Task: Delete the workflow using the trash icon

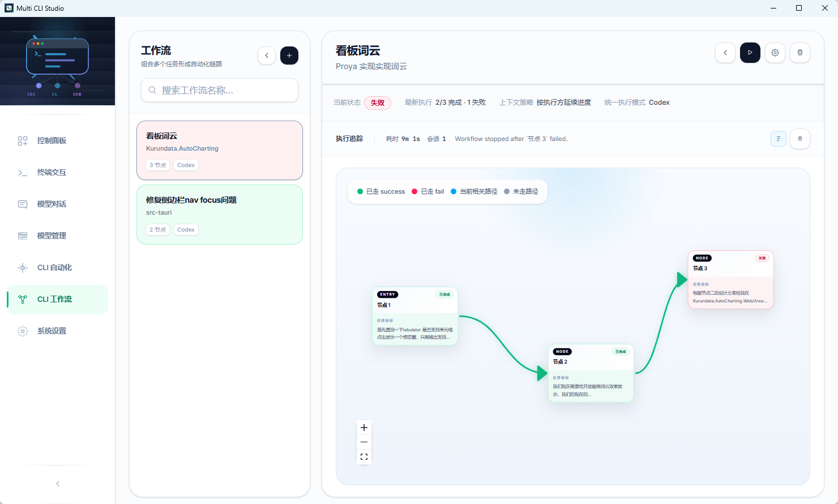Action: [799, 52]
